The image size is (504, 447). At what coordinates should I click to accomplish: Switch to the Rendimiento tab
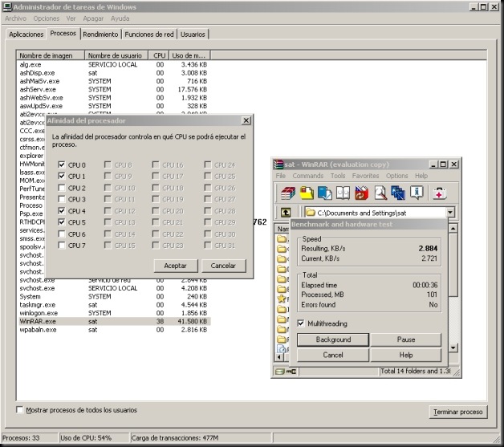(x=100, y=34)
